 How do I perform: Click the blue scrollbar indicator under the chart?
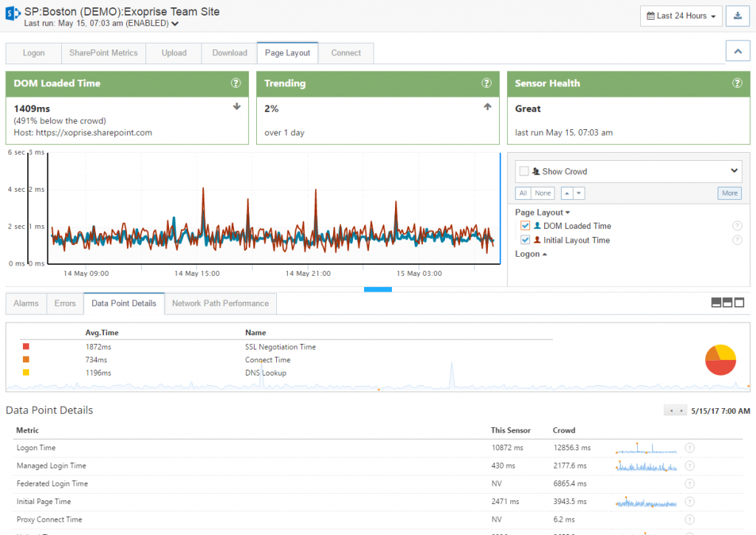tap(378, 290)
